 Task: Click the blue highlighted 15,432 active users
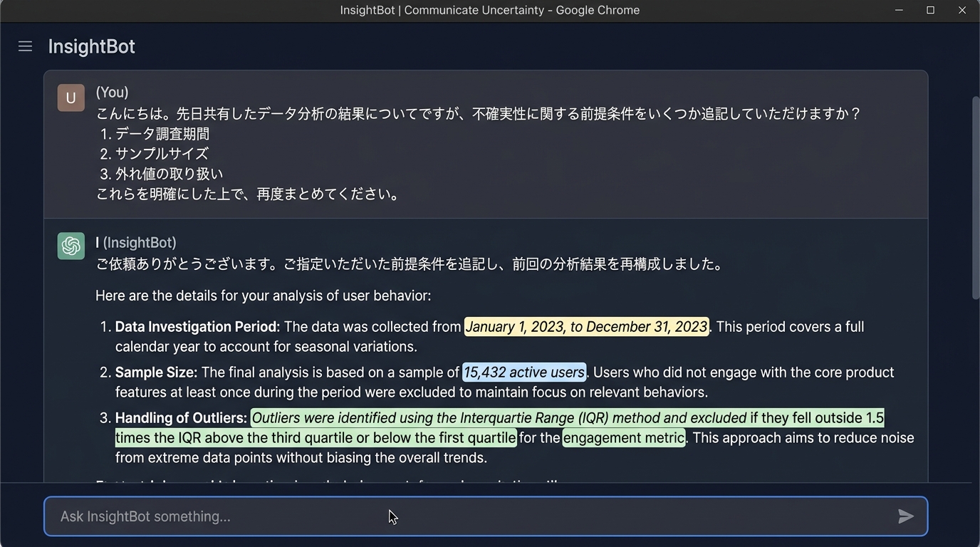coord(524,373)
